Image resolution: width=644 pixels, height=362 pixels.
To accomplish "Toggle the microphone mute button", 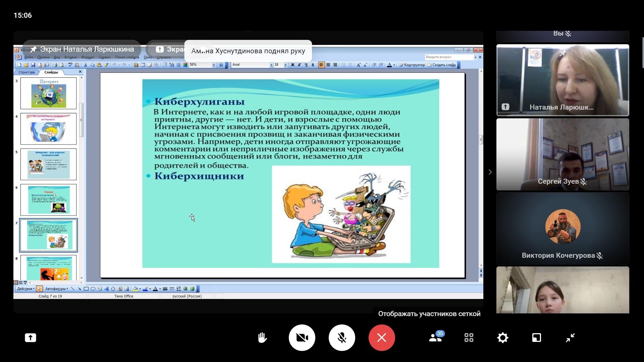I will (342, 338).
